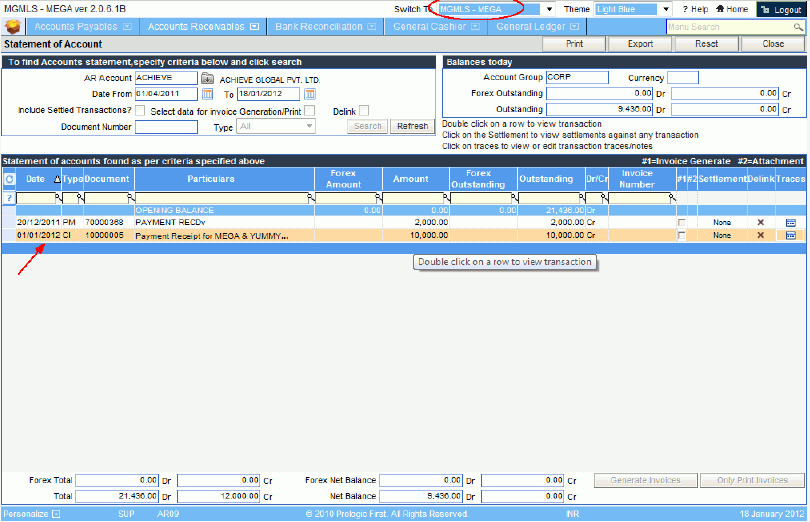Open the To date calendar picker
Screen dimensions: 810x522
point(310,94)
